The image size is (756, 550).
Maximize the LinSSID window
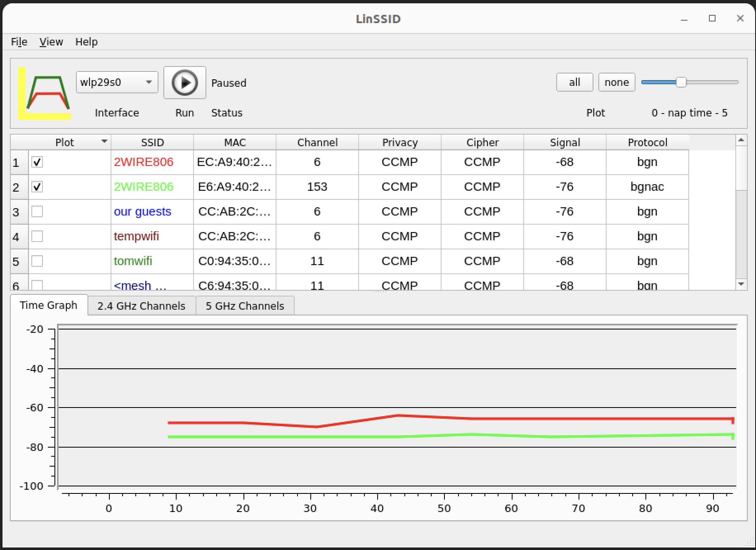712,19
